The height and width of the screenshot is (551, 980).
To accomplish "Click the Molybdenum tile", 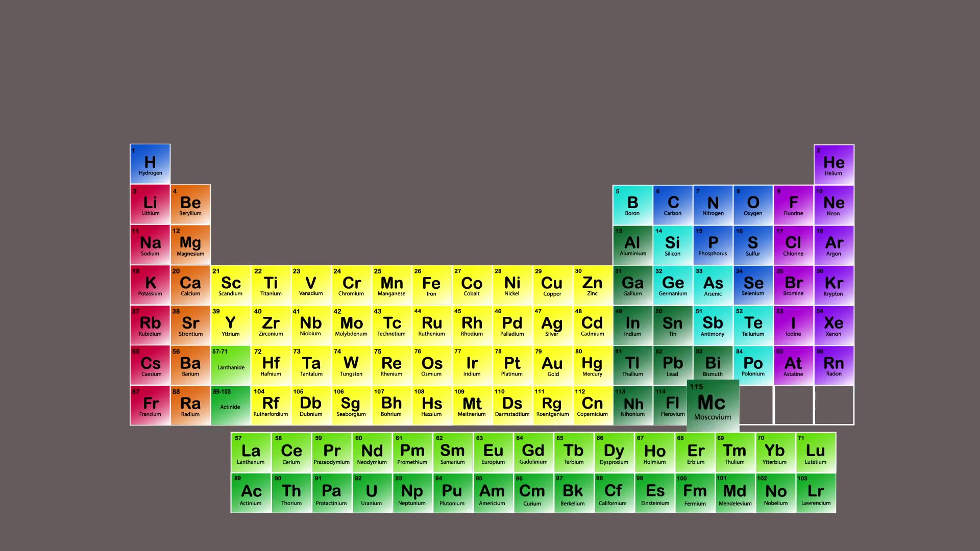I will tap(351, 325).
